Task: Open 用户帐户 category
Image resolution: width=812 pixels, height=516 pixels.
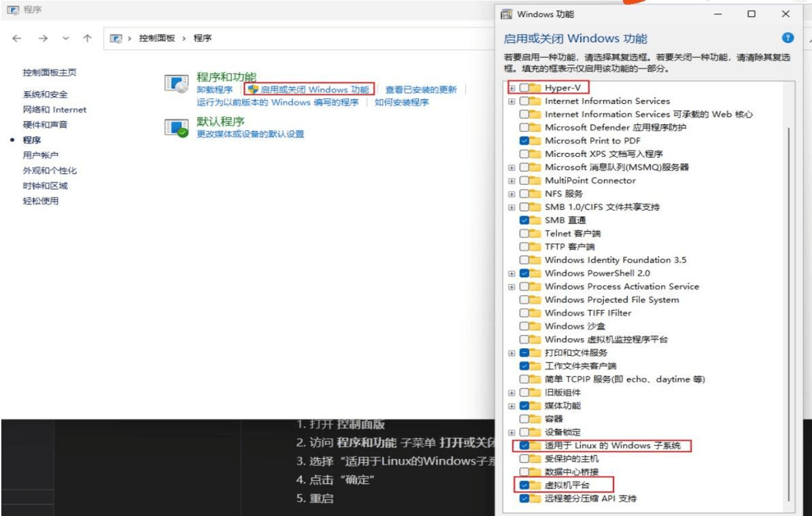Action: [x=40, y=155]
